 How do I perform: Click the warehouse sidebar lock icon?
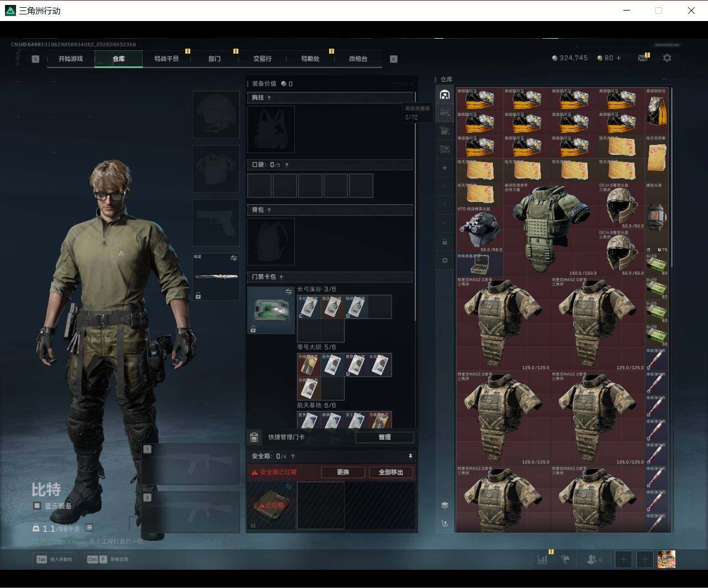pyautogui.click(x=444, y=242)
